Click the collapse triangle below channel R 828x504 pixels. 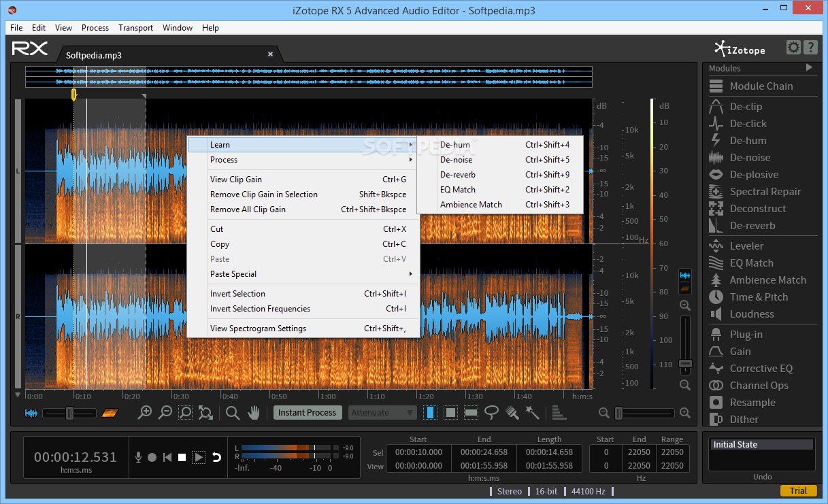[18, 394]
